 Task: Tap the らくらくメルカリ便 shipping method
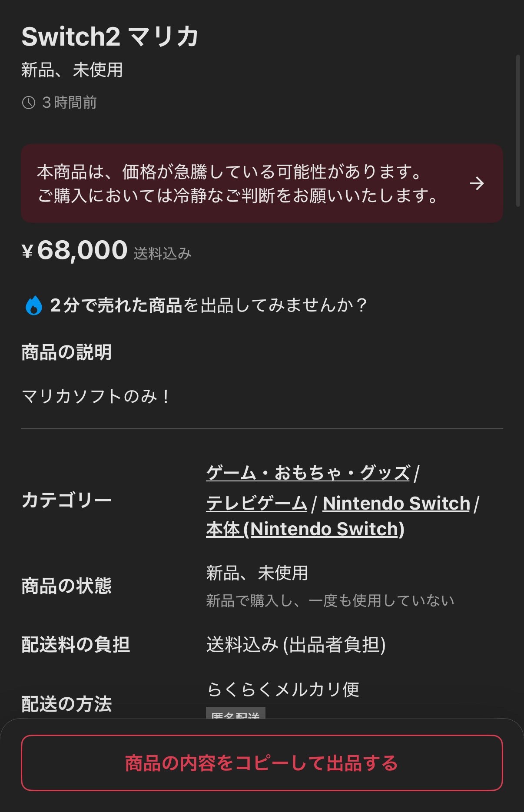click(x=283, y=689)
